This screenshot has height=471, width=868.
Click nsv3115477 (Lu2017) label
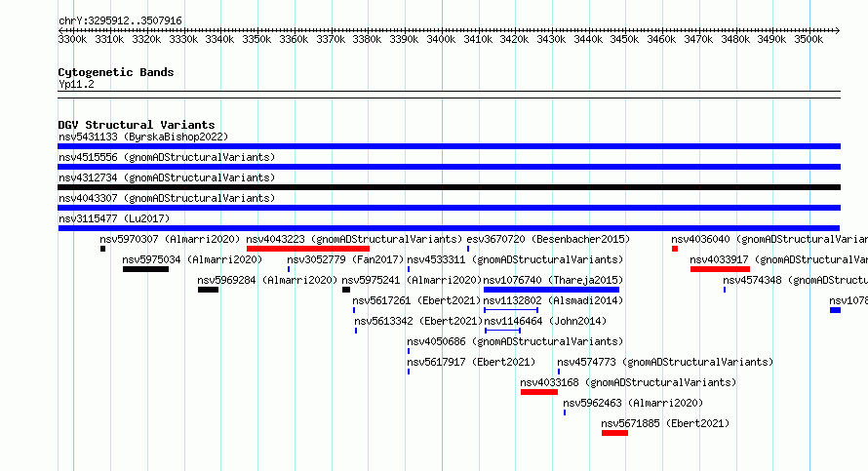click(114, 218)
